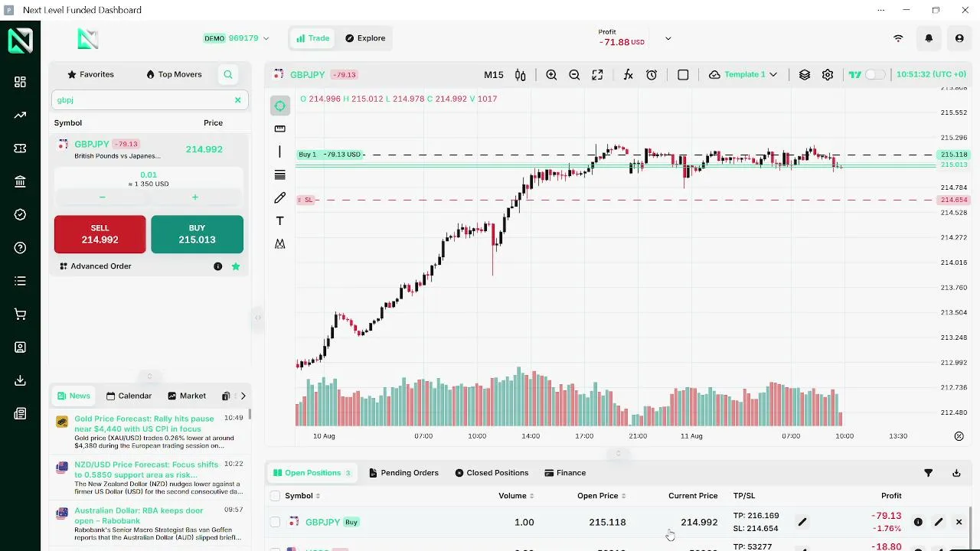Open the demo account 969179 dropdown

236,38
